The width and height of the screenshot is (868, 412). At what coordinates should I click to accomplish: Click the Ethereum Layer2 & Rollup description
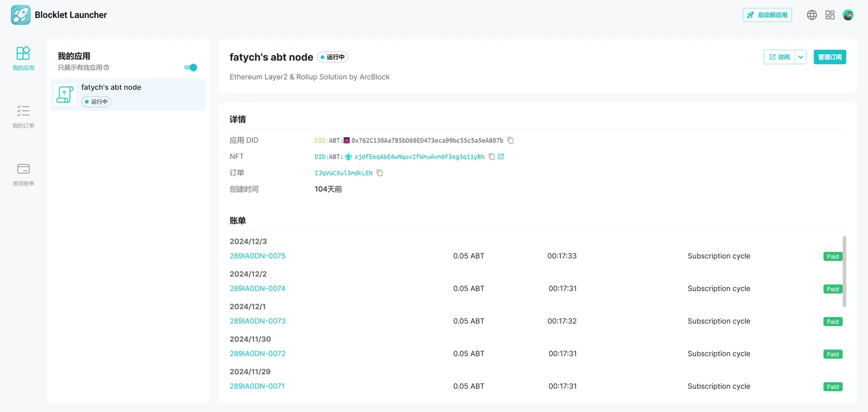click(309, 77)
